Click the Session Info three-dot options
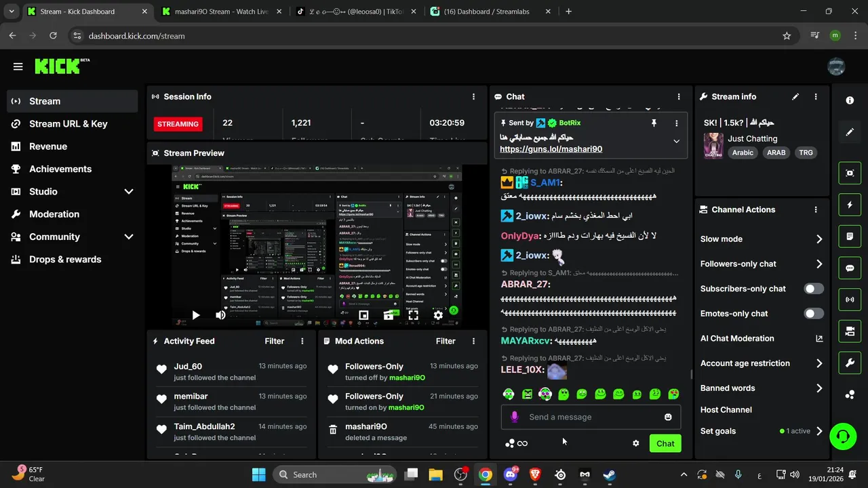Screen dimensions: 868x488 click(473, 97)
